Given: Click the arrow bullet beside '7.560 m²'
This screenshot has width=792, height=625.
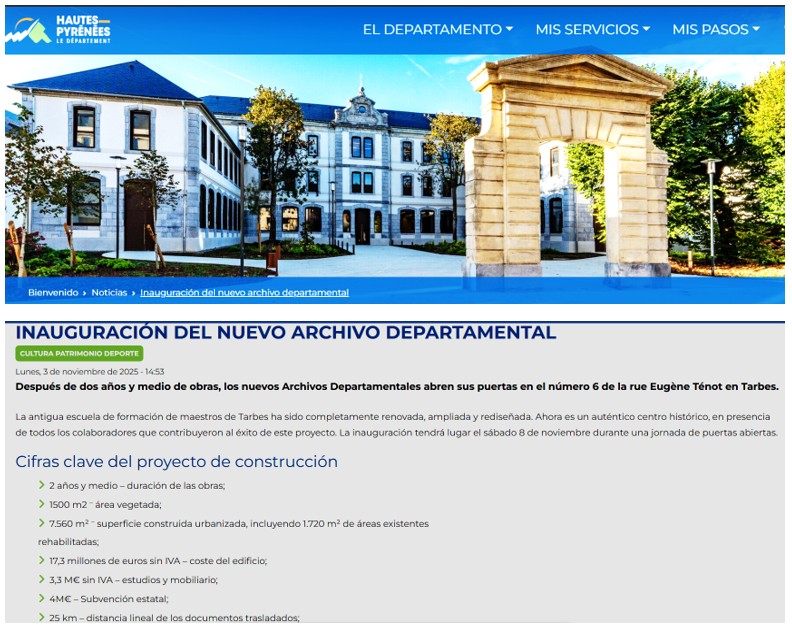Looking at the screenshot, I should point(41,523).
